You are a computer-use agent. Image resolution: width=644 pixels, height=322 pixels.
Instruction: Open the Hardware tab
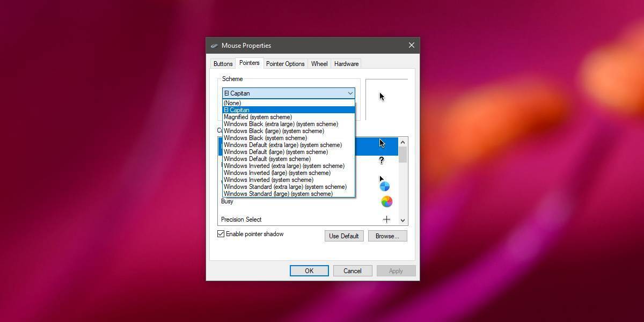pos(346,64)
